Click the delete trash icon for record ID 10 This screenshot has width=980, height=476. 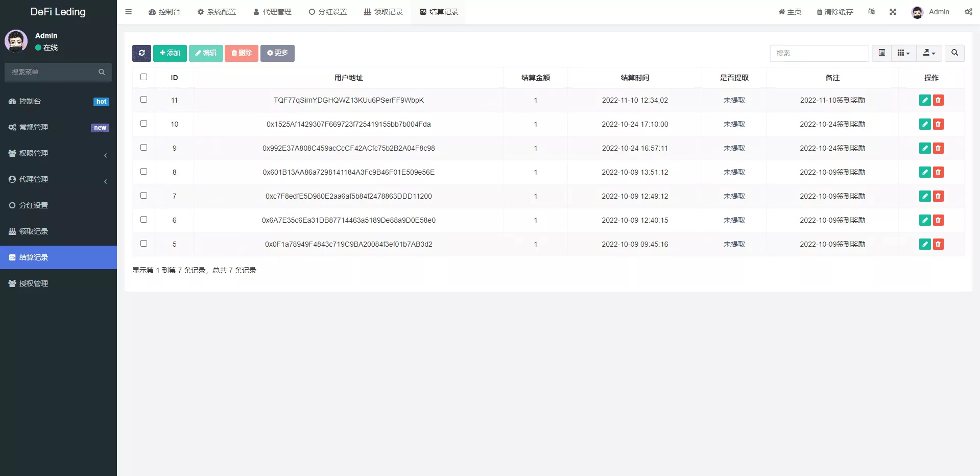pos(939,124)
